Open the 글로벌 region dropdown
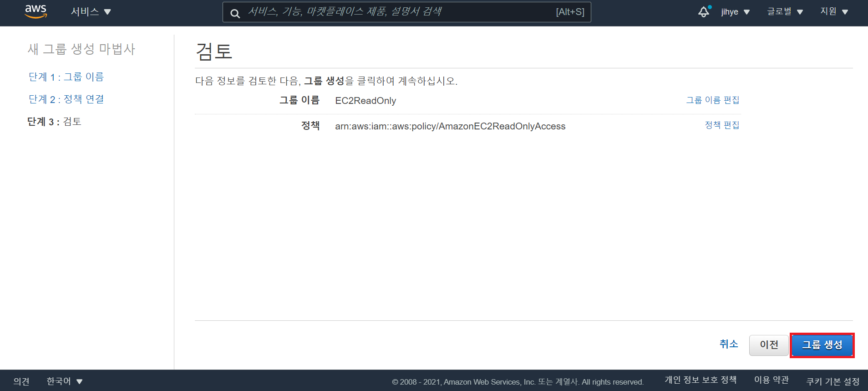The width and height of the screenshot is (868, 391). click(x=785, y=11)
